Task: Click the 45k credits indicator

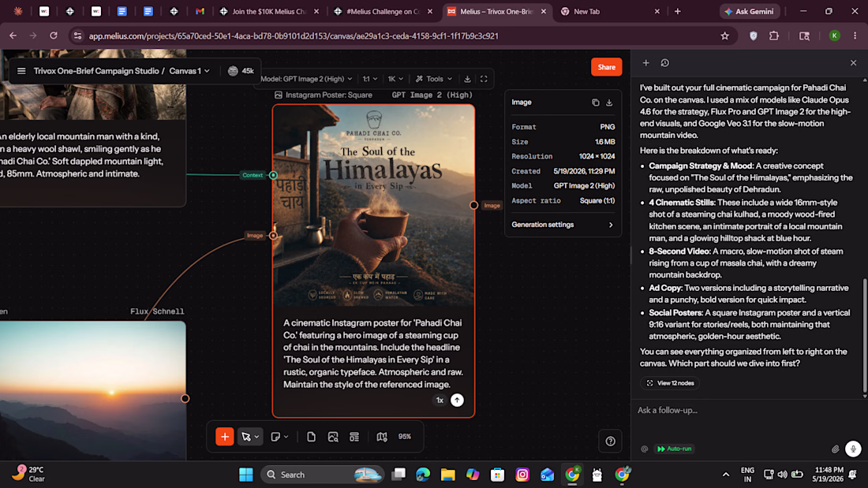Action: click(x=241, y=71)
